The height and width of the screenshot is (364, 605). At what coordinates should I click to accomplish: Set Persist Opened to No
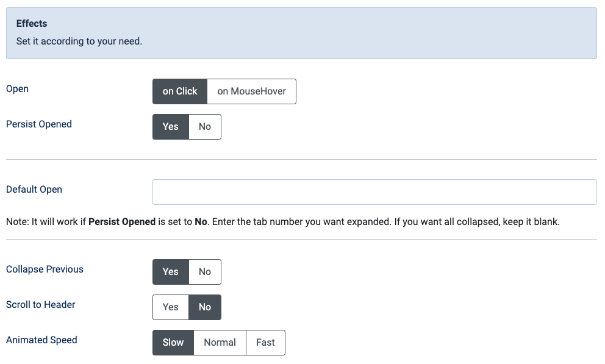(205, 127)
